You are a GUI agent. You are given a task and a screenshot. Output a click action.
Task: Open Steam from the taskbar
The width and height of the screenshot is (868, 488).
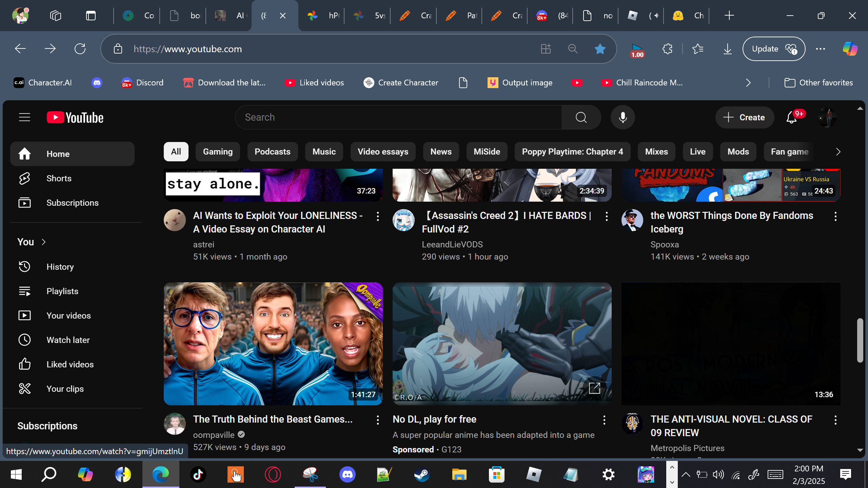click(x=422, y=474)
